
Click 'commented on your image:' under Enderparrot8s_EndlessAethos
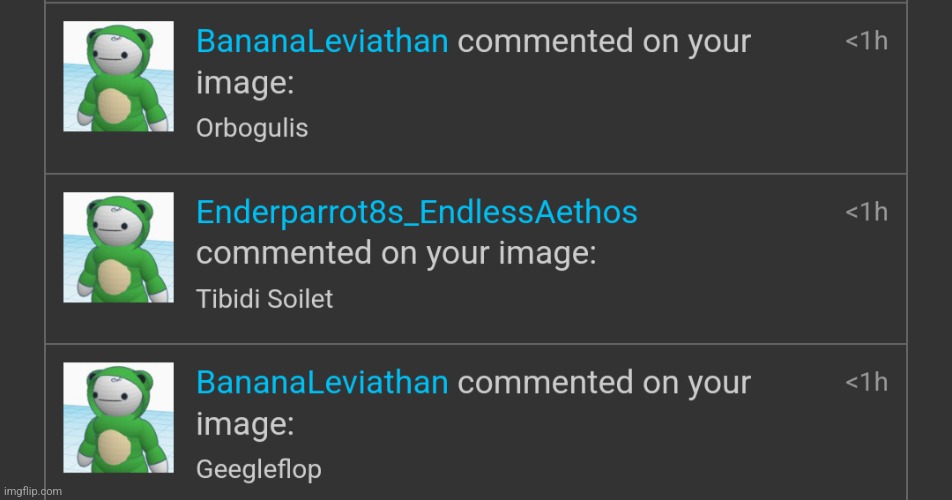pyautogui.click(x=396, y=254)
